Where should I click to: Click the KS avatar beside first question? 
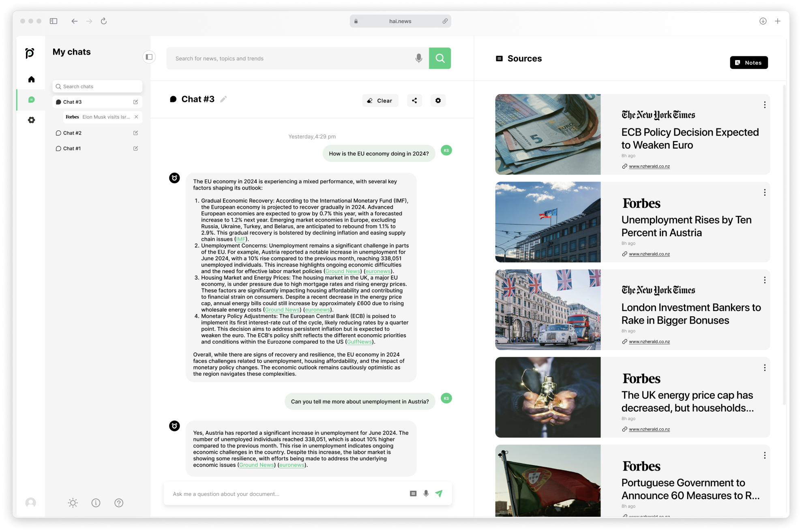(x=446, y=150)
